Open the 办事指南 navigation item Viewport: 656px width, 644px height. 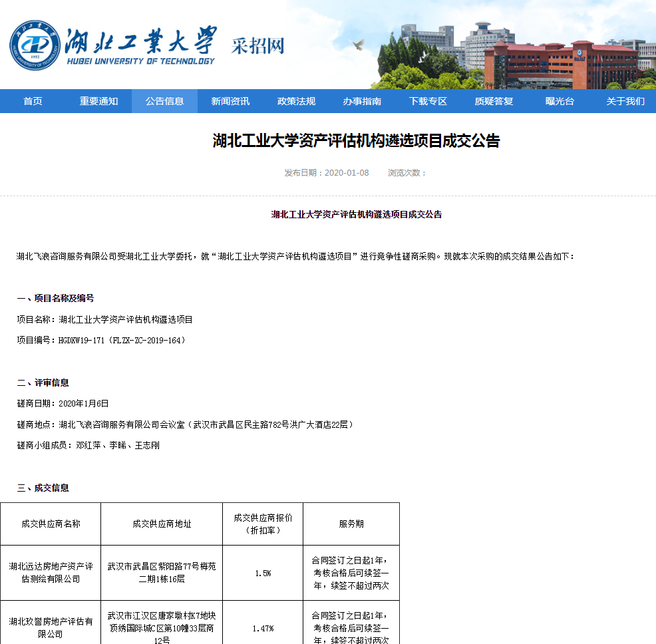pos(361,99)
